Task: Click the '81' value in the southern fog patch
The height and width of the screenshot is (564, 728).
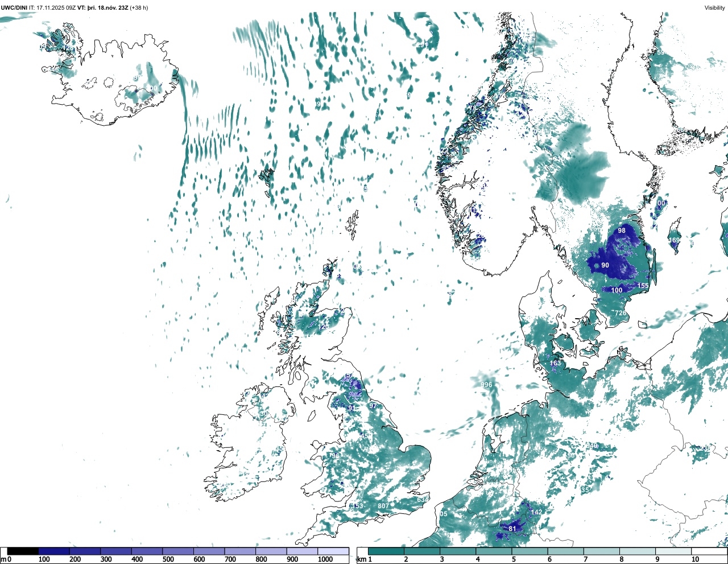Action: point(512,529)
